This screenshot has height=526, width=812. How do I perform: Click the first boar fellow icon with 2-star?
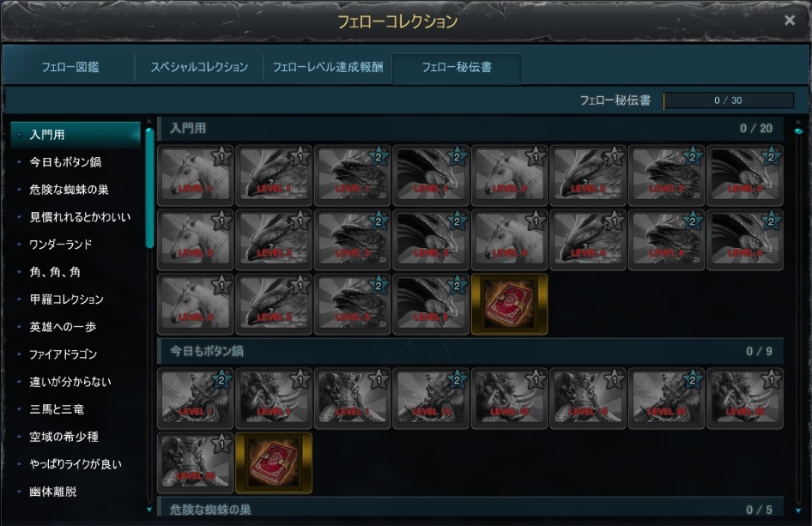pos(195,399)
